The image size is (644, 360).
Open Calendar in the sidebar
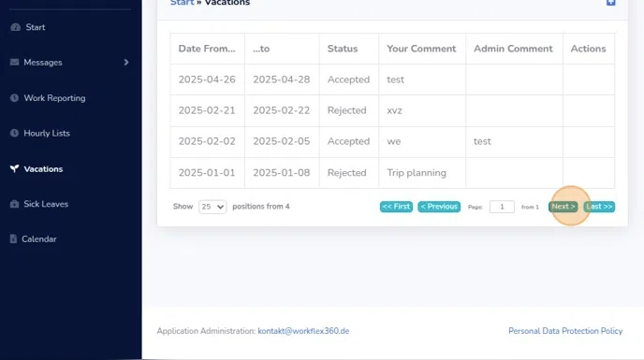click(x=39, y=238)
